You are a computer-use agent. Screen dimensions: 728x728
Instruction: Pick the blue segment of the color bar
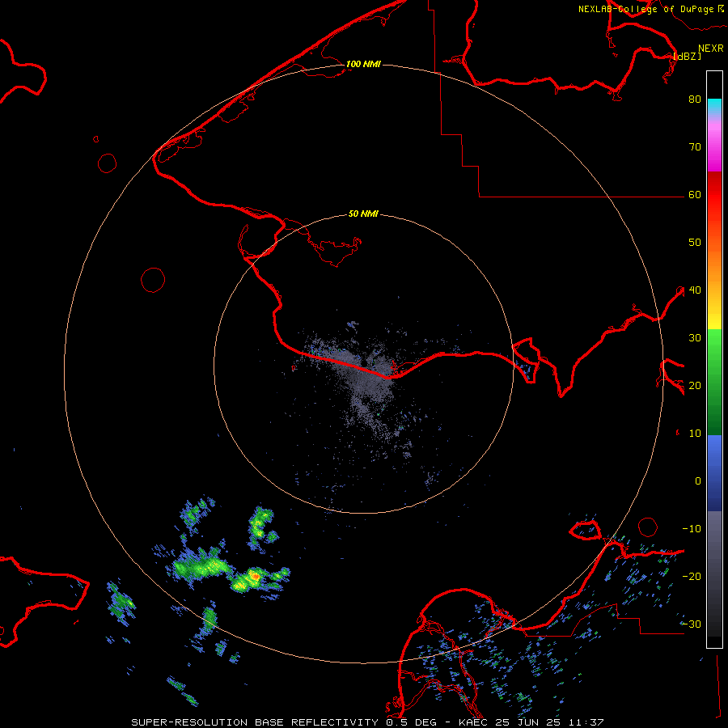[x=714, y=473]
